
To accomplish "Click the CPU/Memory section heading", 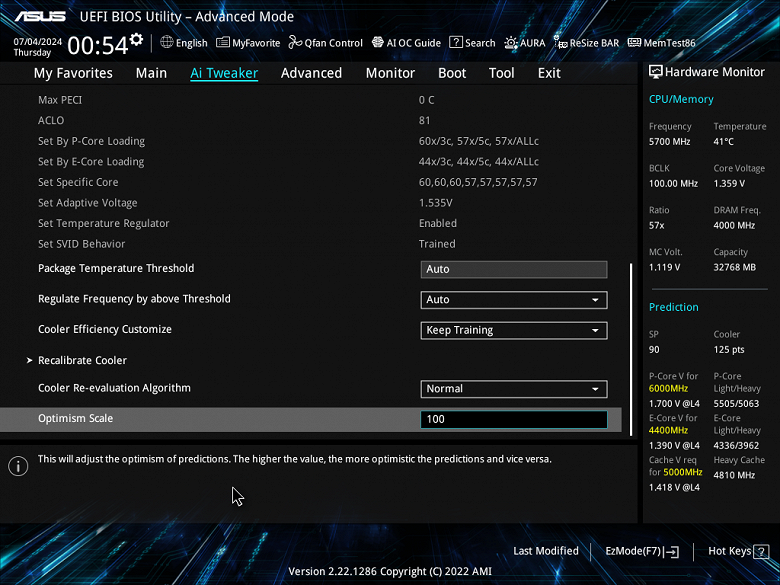I will (681, 99).
